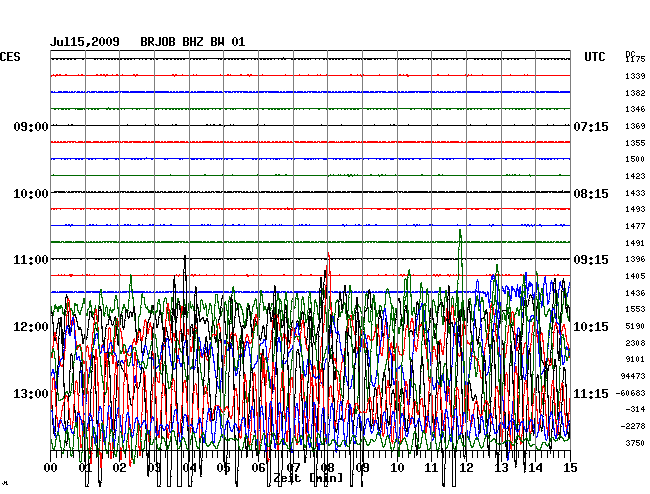Viewport: 650px width, 494px height.
Task: Select the station title BRJOB BHZ BW 01
Action: point(193,42)
